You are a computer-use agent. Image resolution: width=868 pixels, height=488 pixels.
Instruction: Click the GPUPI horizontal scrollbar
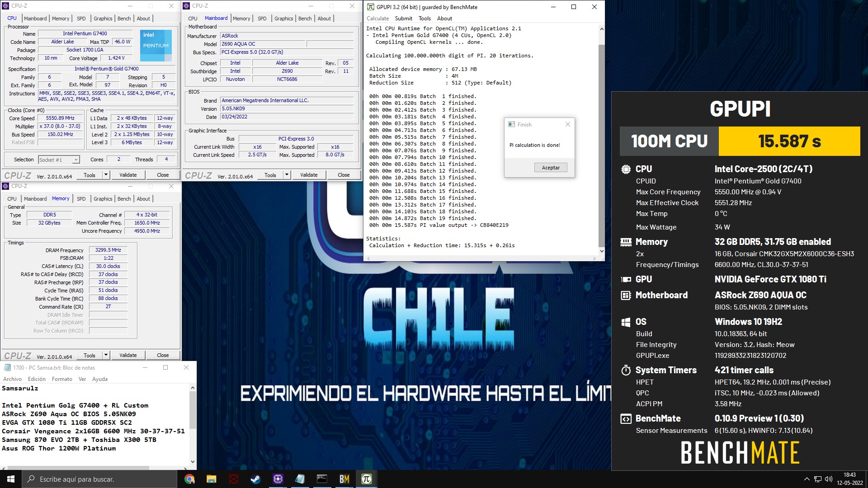[481, 258]
